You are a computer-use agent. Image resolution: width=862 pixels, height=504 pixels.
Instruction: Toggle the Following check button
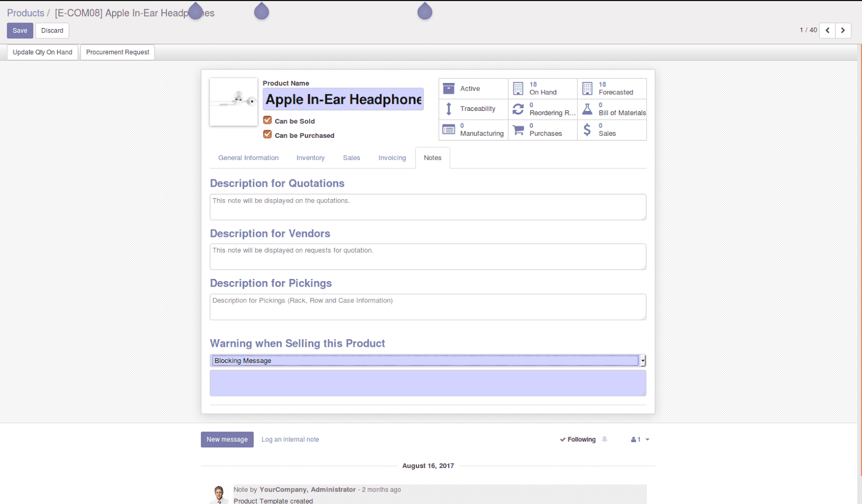tap(578, 439)
